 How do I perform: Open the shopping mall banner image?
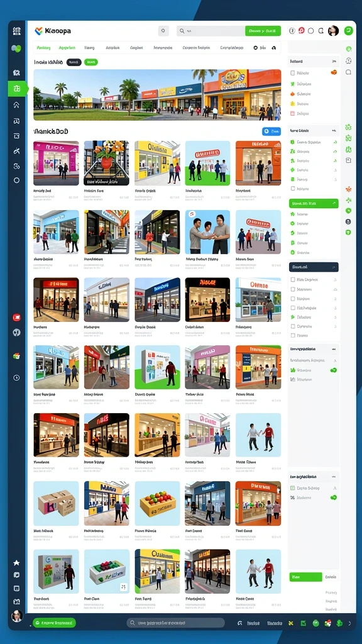point(157,95)
